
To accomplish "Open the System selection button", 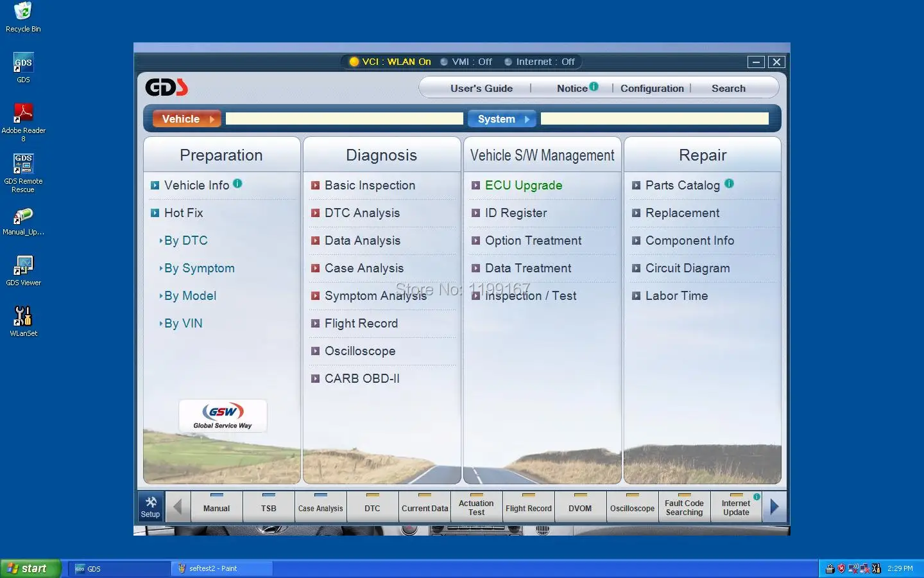I will (x=502, y=119).
